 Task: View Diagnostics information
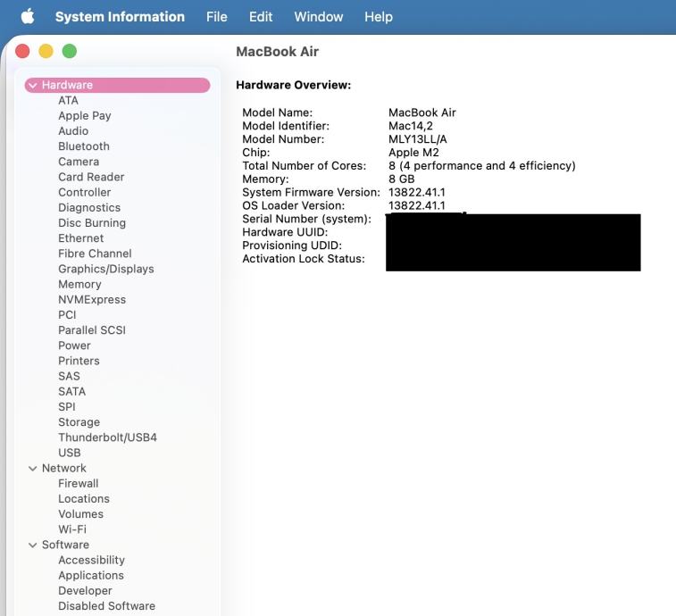tap(89, 207)
